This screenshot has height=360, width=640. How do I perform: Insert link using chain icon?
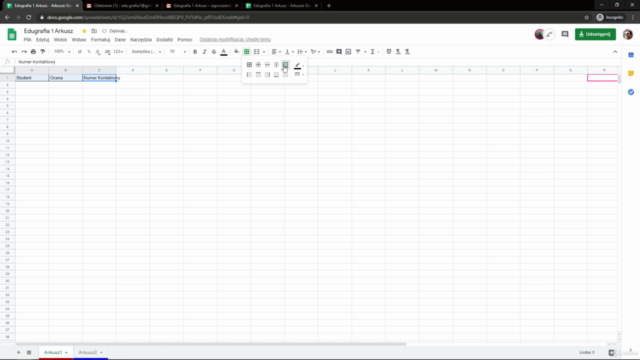[x=329, y=52]
